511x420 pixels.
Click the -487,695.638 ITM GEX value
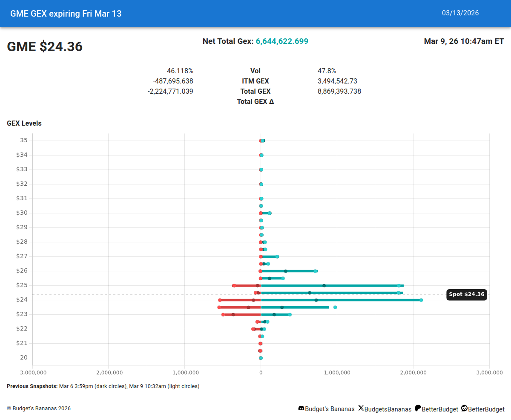[x=173, y=81]
